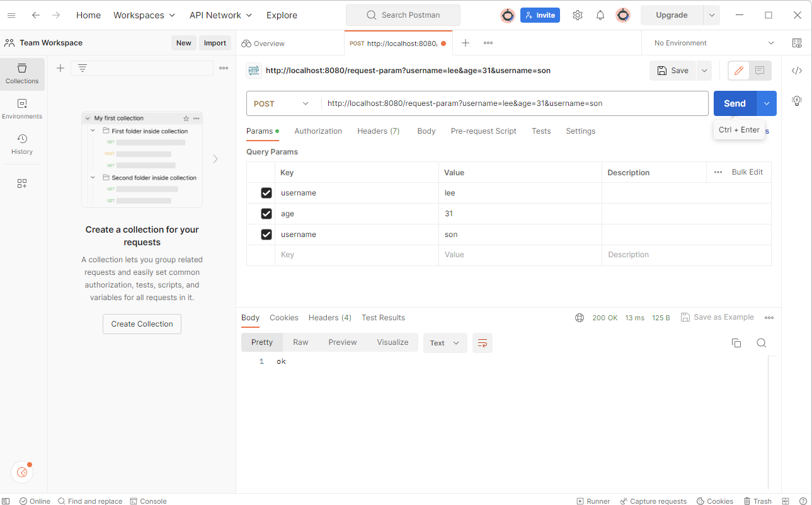The image size is (812, 505).
Task: Open History in the sidebar
Action: tap(22, 144)
